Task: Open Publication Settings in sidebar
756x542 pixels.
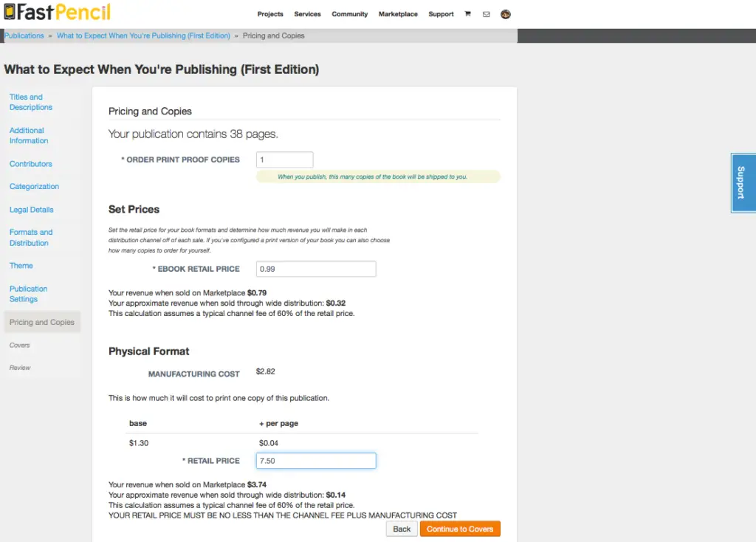Action: (29, 294)
